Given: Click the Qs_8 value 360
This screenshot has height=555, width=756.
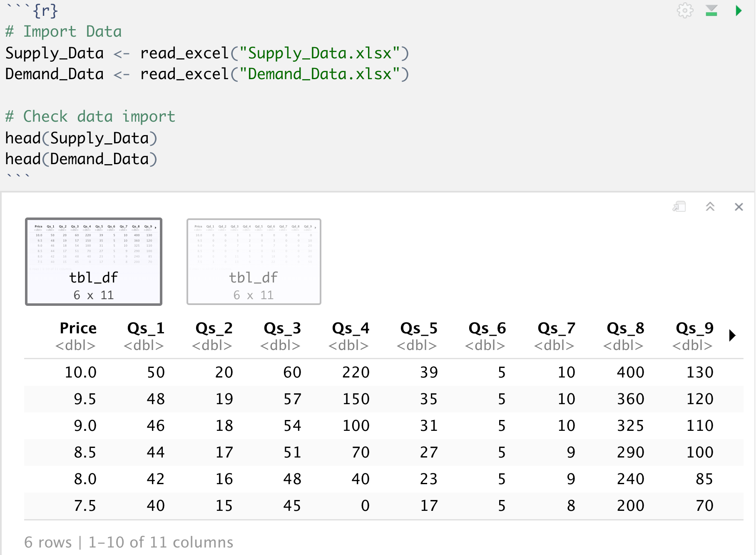Looking at the screenshot, I should point(631,399).
